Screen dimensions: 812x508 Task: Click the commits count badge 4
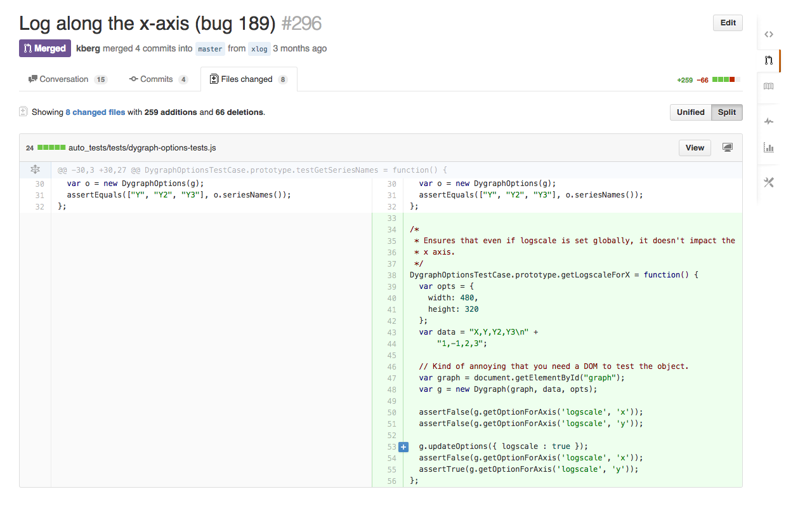183,79
